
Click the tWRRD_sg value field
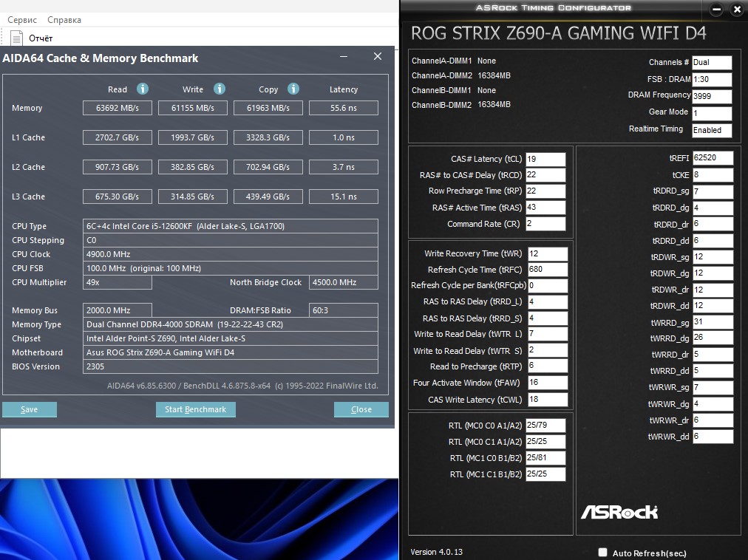tap(713, 322)
